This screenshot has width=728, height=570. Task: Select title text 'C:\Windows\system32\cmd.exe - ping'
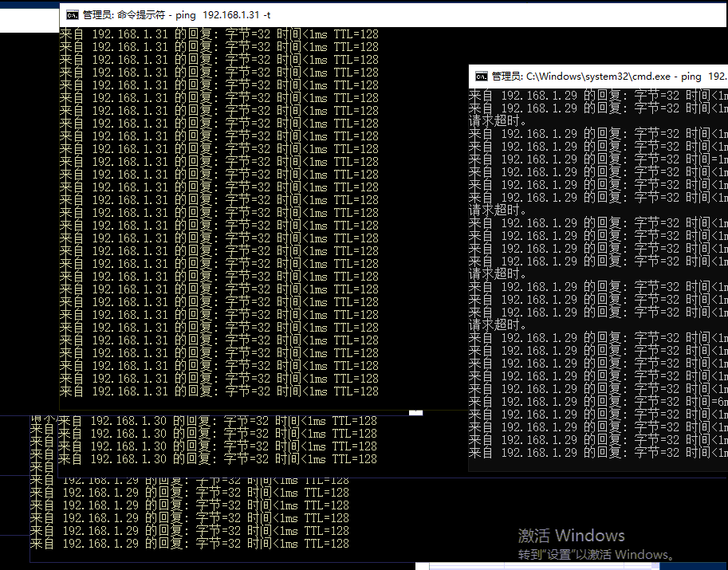point(613,77)
